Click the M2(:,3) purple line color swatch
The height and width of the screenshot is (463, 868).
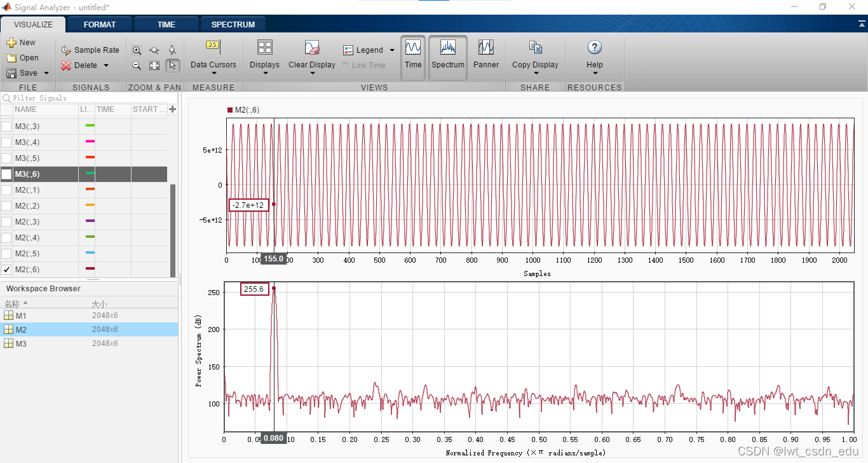(x=90, y=221)
